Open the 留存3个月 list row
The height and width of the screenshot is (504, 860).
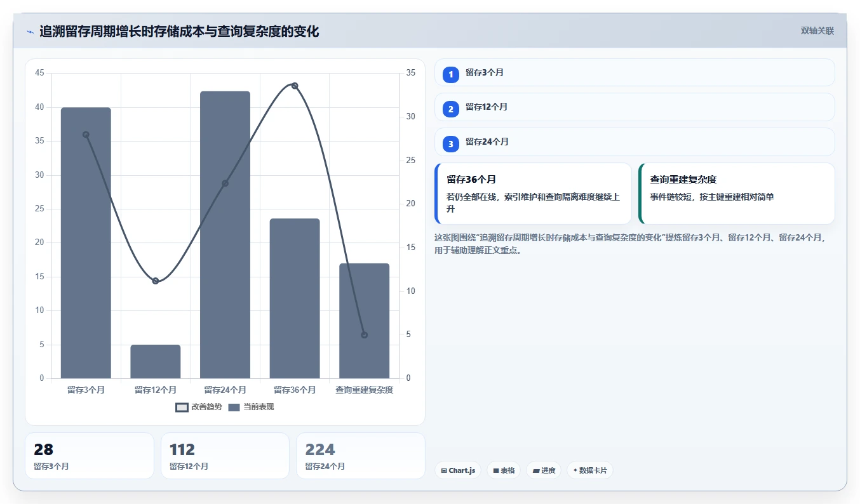pos(635,72)
